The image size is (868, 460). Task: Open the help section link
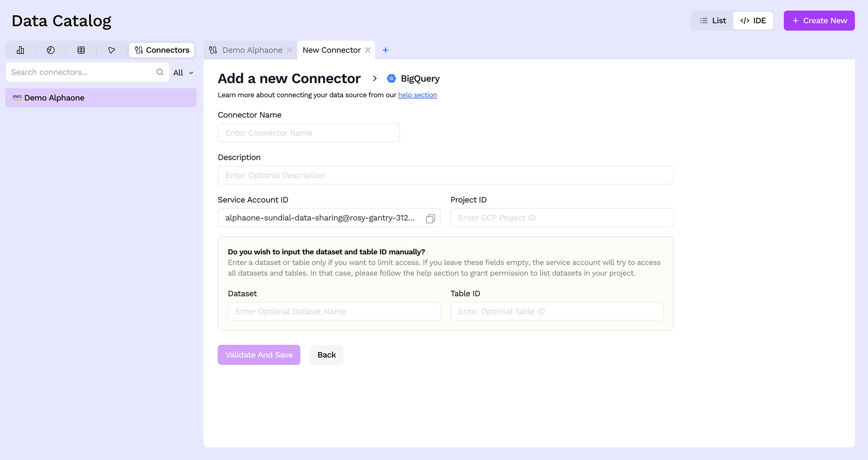tap(417, 95)
